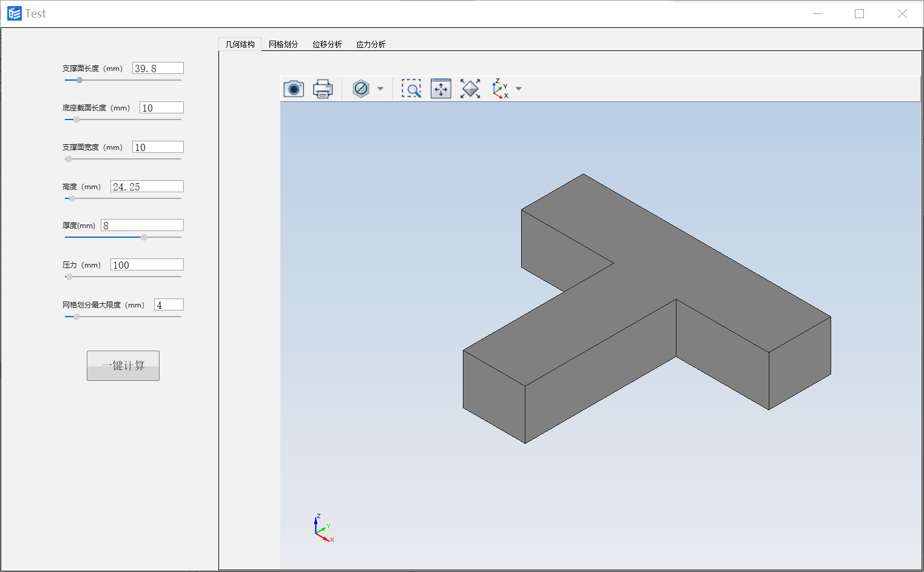Screen dimensions: 924x572
Task: Click the 支撑面宽度 slider handle
Action: pos(69,159)
